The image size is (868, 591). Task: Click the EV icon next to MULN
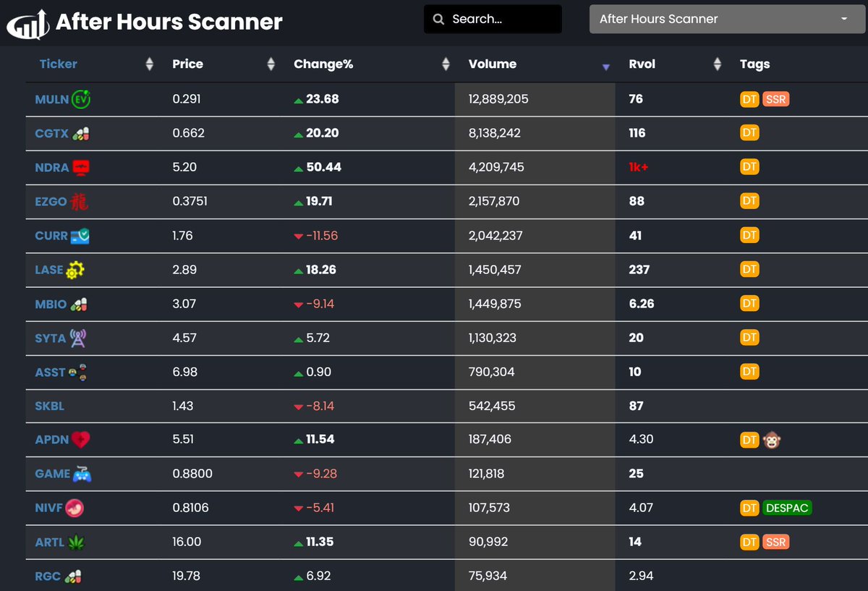82,99
